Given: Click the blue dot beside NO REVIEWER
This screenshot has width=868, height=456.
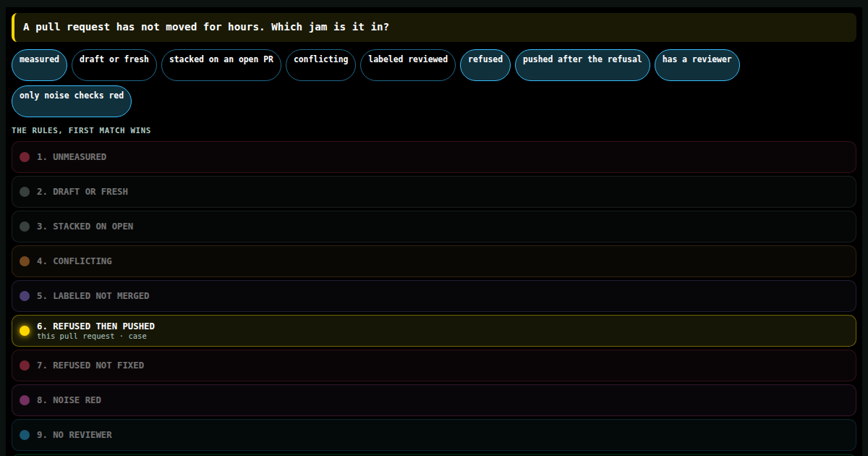Looking at the screenshot, I should 25,435.
